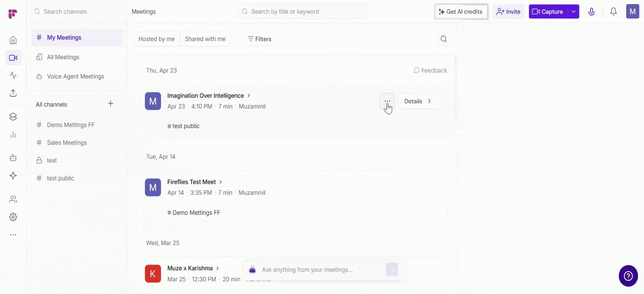The height and width of the screenshot is (294, 644).
Task: Open Details for Imagination Over Intelligence
Action: click(x=418, y=101)
